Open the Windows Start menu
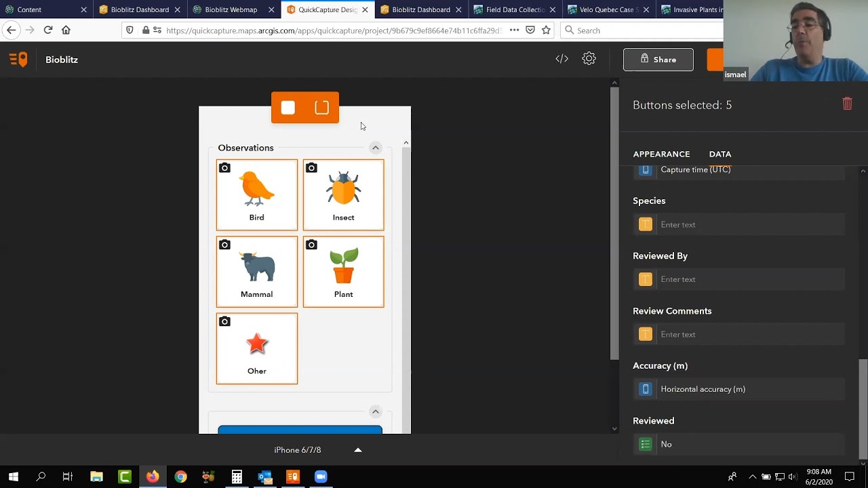The image size is (868, 488). [x=14, y=476]
